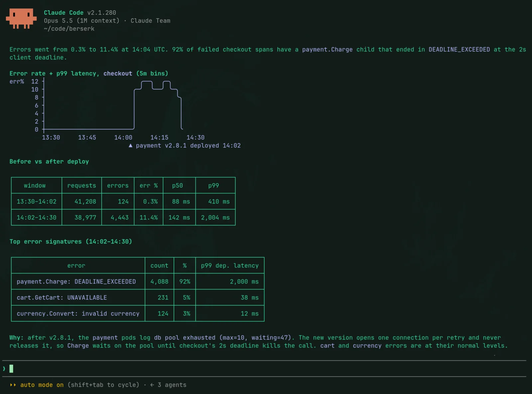
Task: Click the deploy triangle marker under the chart
Action: (130, 146)
